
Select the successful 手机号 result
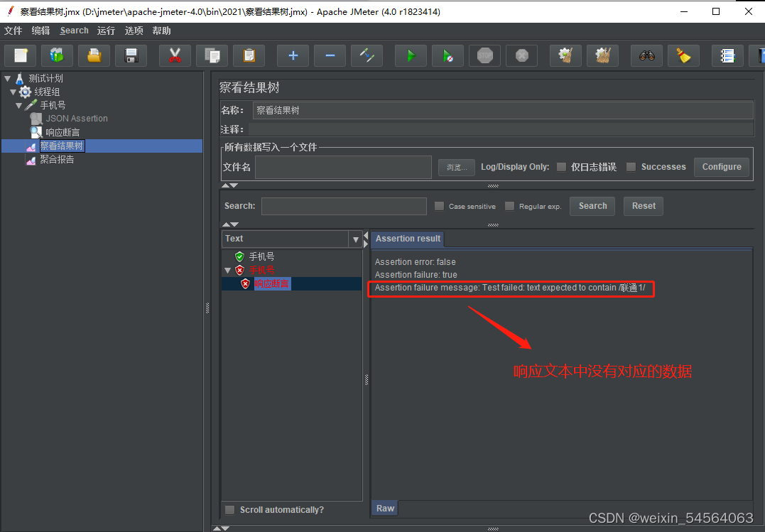[261, 256]
